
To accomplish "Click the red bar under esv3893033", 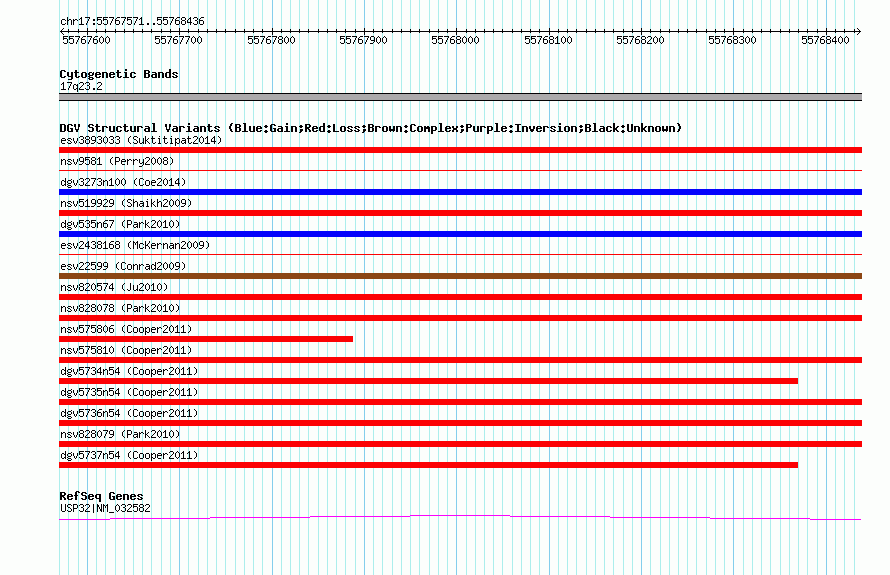I will click(x=460, y=150).
